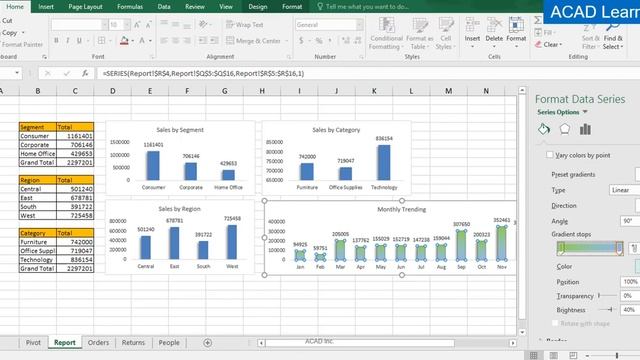
Task: Click the formula bar SERIES formula
Action: pyautogui.click(x=203, y=73)
